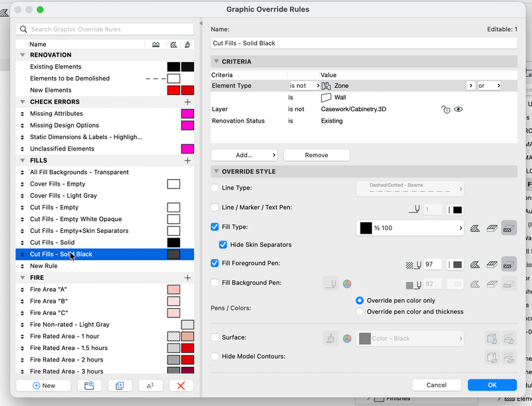Click the Fill Type black swatch
The width and height of the screenshot is (532, 406).
click(x=366, y=228)
